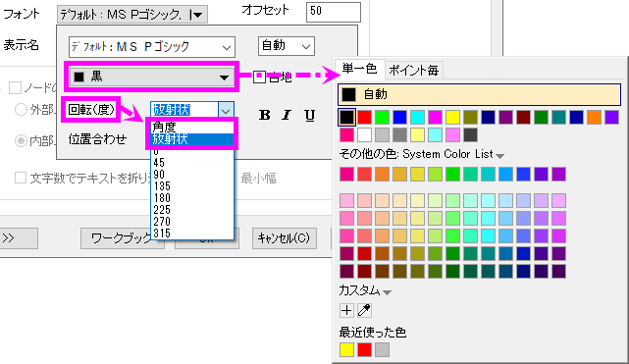This screenshot has height=364, width=629.
Task: Pick the olive swatch in basic palette
Action: [470, 117]
